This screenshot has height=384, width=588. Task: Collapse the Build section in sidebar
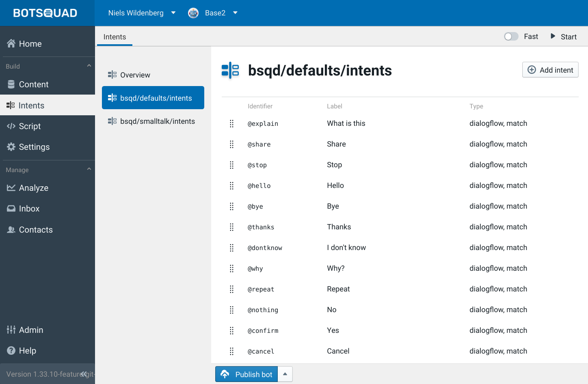89,66
